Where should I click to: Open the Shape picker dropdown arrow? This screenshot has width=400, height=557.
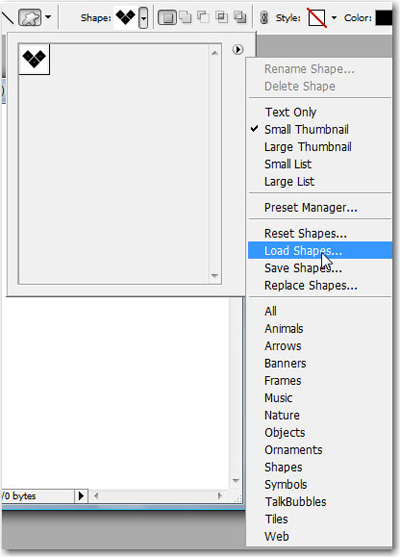click(x=143, y=17)
